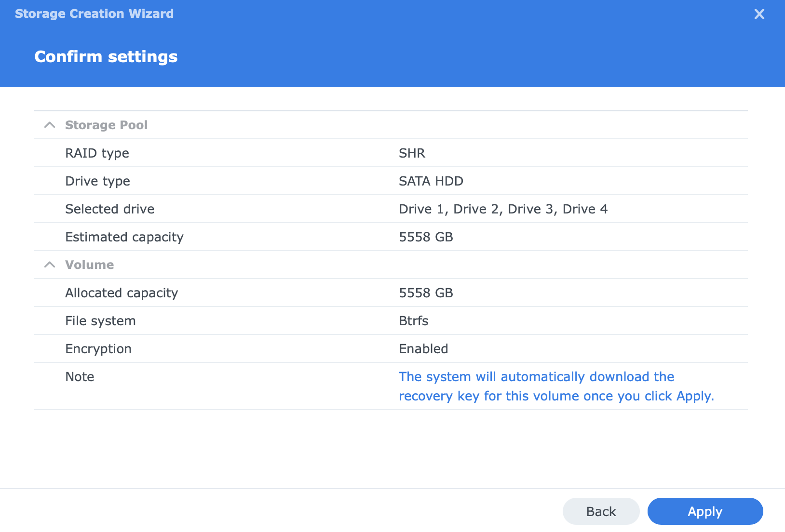This screenshot has width=785, height=532.
Task: Click the Btrfs file system value
Action: pos(413,321)
